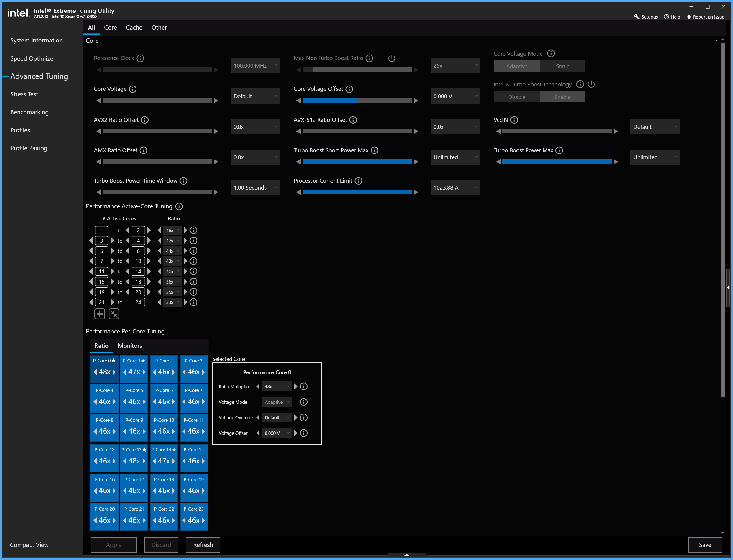Open Performance Active-Core Tuning info icon
The height and width of the screenshot is (560, 733).
179,206
